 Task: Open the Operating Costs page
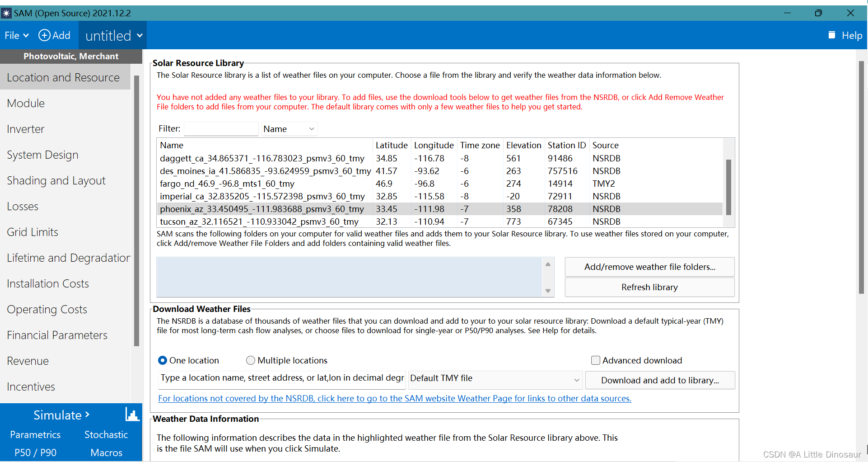tap(65, 309)
